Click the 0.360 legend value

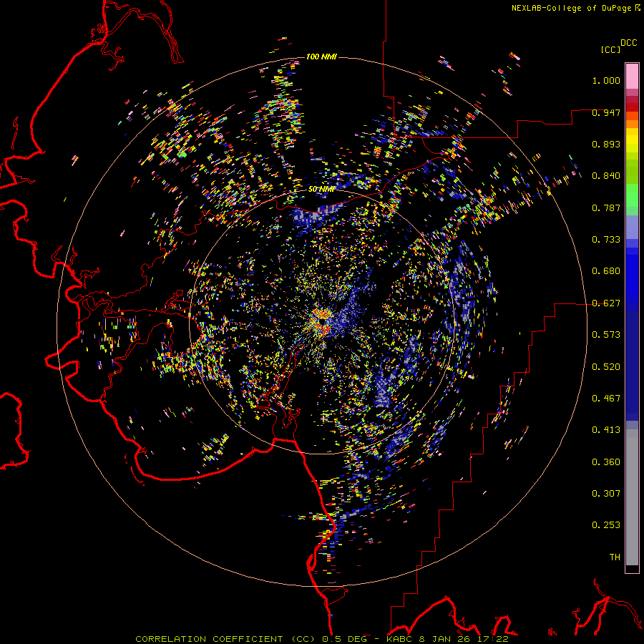pyautogui.click(x=606, y=462)
